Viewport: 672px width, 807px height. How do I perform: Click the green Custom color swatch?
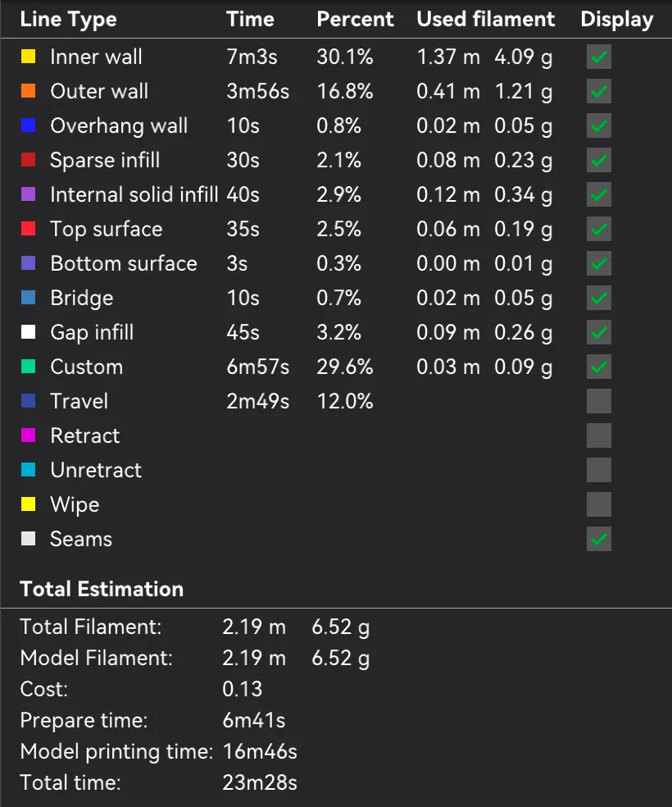click(29, 367)
